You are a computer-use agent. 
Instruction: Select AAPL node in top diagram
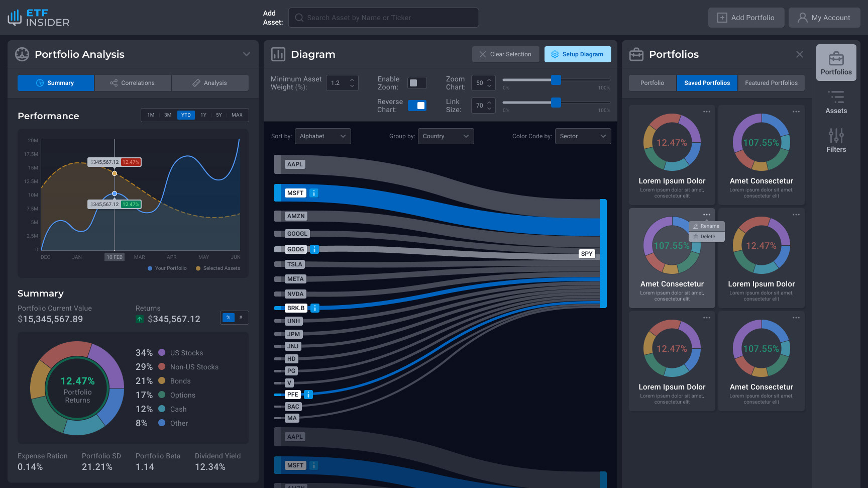tap(295, 164)
